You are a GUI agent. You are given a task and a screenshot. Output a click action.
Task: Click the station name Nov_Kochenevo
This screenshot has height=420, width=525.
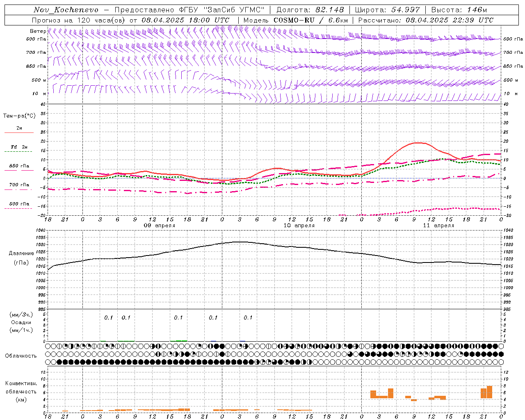coord(66,10)
